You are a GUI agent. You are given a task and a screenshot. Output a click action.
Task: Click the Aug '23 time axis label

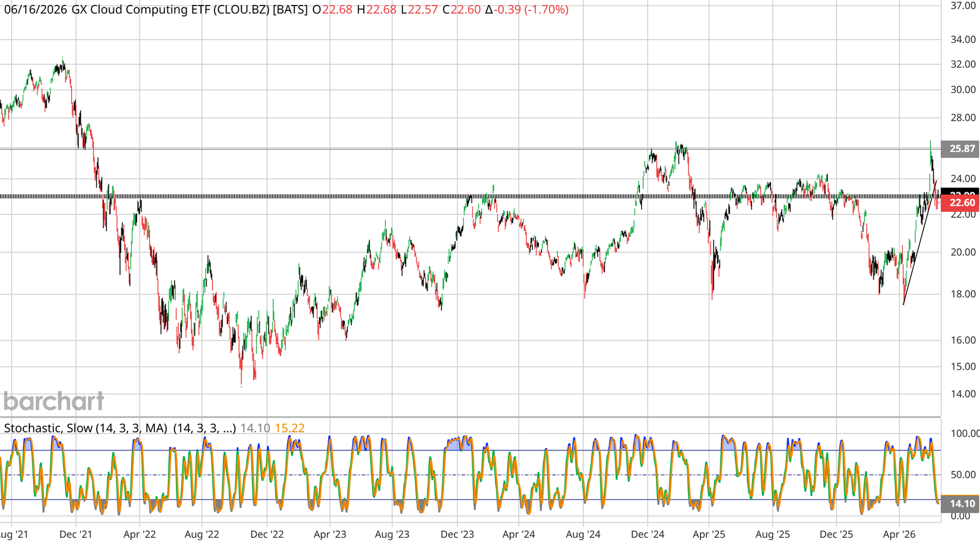click(392, 535)
